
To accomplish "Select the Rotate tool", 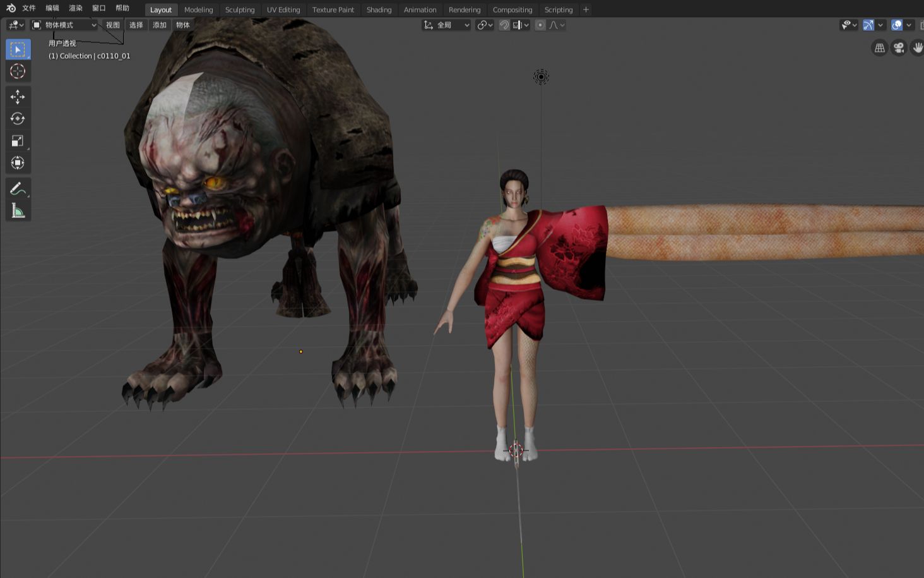I will (x=18, y=119).
